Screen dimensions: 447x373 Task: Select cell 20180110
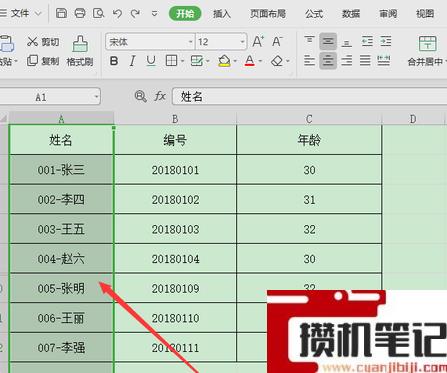(175, 318)
